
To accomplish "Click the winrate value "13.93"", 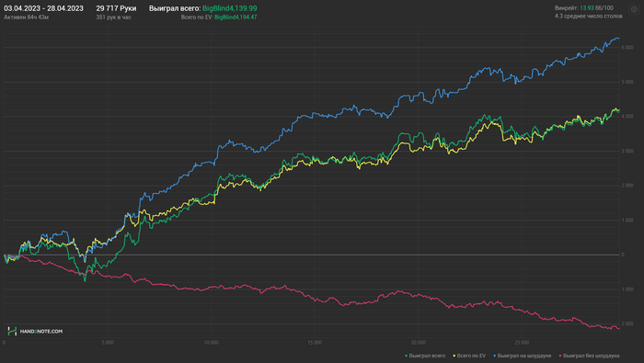I will point(587,7).
